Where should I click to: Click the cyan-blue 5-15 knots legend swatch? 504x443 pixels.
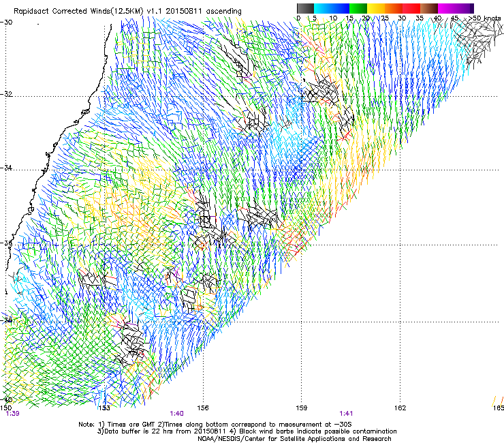[332, 8]
